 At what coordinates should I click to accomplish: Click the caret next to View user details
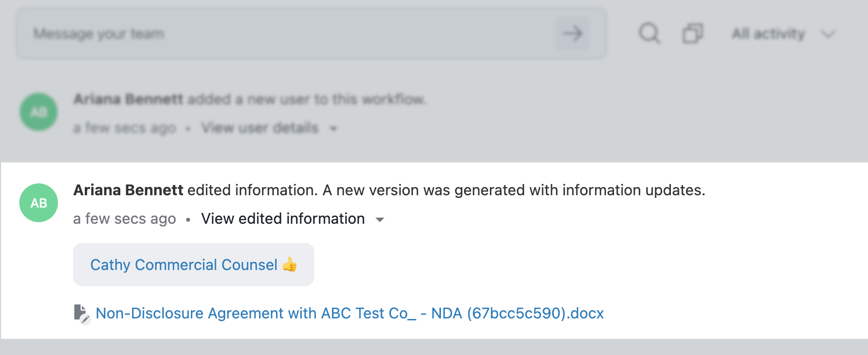pyautogui.click(x=334, y=129)
